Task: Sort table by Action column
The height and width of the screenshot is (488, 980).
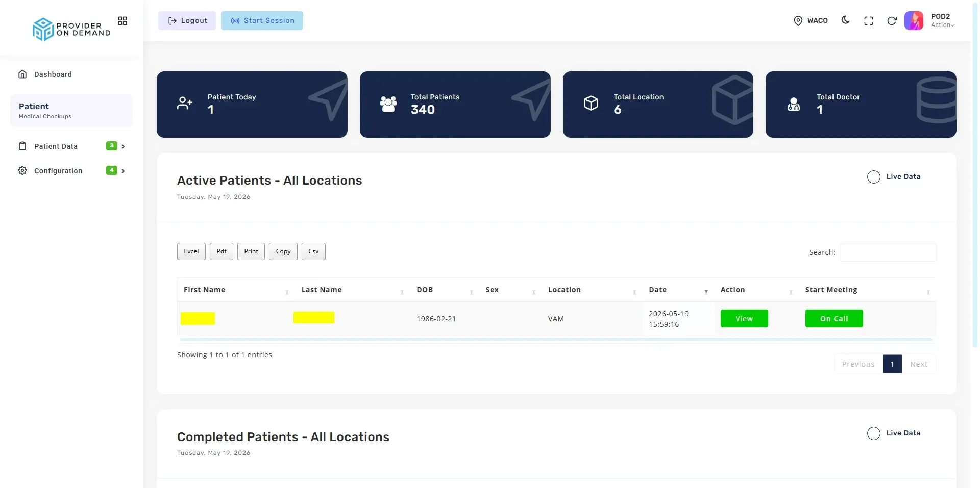Action: click(x=757, y=290)
